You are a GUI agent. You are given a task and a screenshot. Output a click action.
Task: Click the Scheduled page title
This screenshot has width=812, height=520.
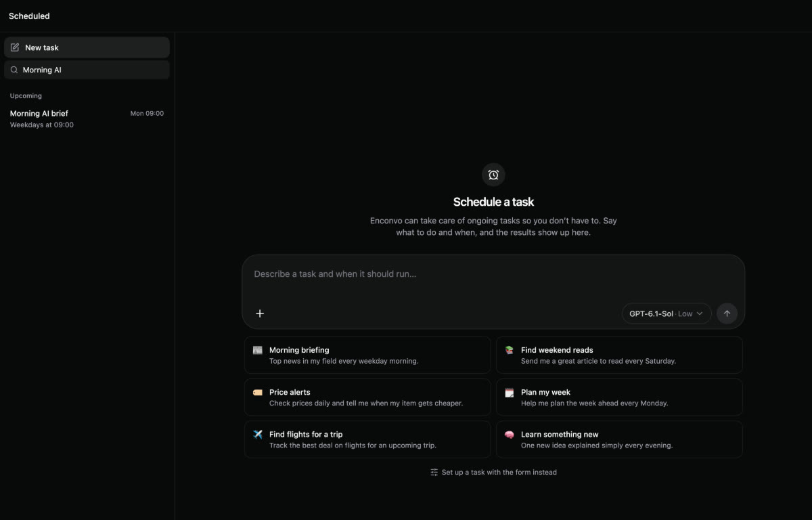29,16
